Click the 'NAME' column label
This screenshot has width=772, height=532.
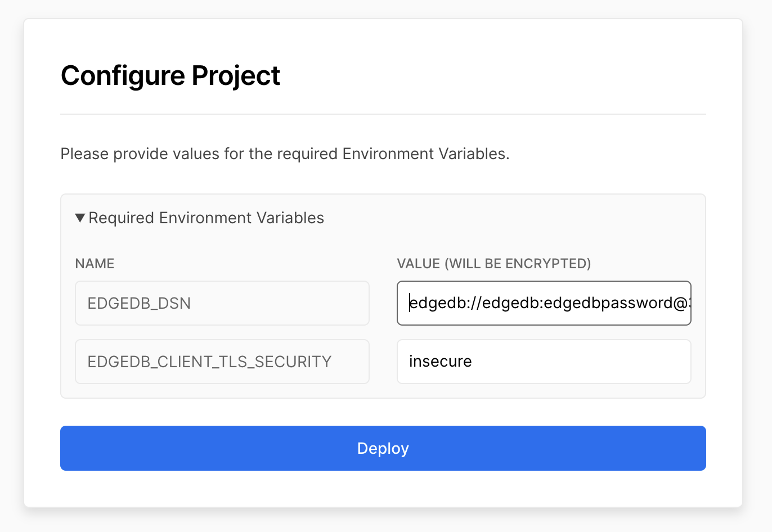[x=95, y=264]
